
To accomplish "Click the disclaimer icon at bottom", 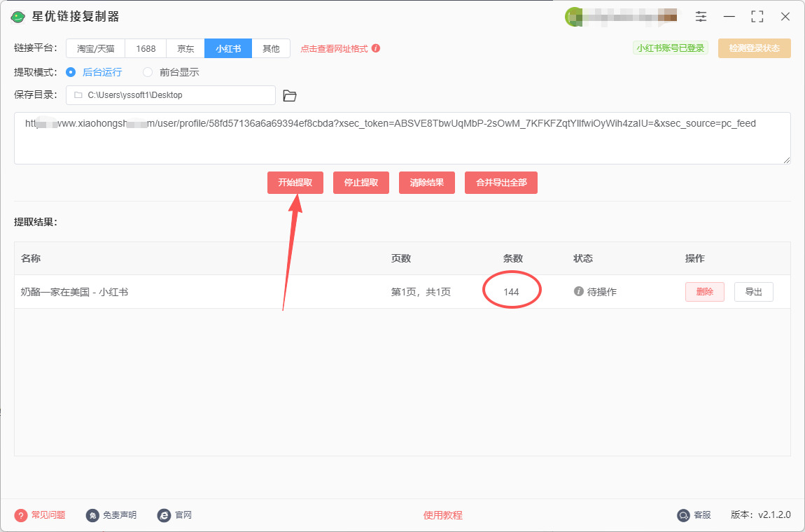I will pos(92,515).
